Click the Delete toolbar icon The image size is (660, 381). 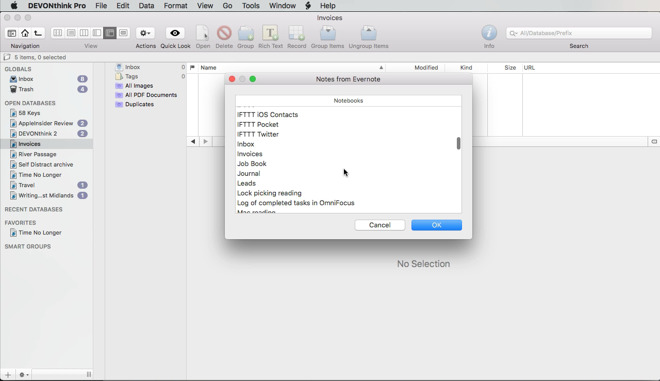224,33
